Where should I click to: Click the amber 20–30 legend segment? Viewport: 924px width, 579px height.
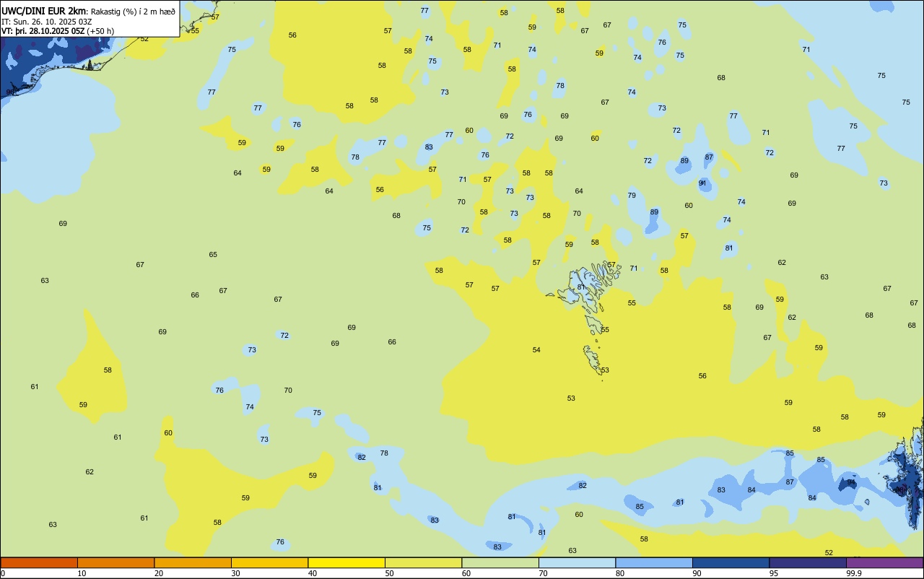coord(193,563)
